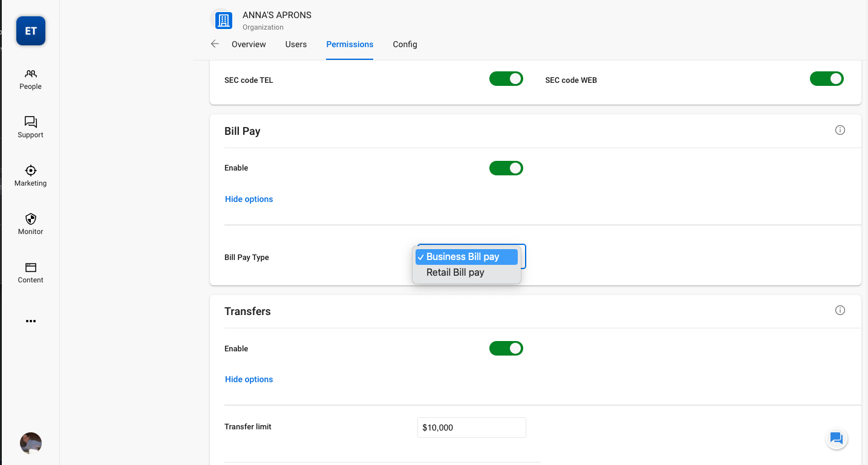
Task: Choose Business Bill pay from dropdown
Action: 463,257
